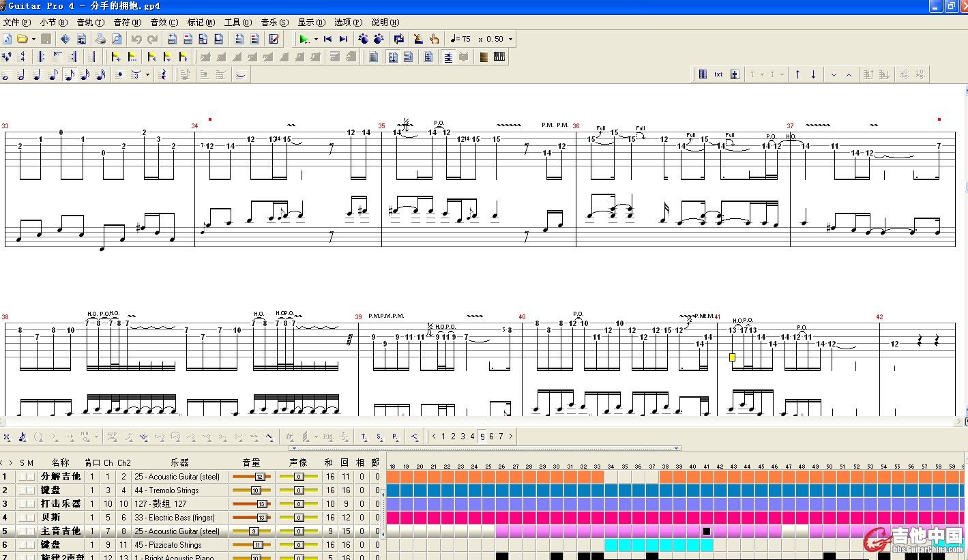This screenshot has width=968, height=560.
Task: Expand the open file recent list arrow
Action: click(x=33, y=40)
